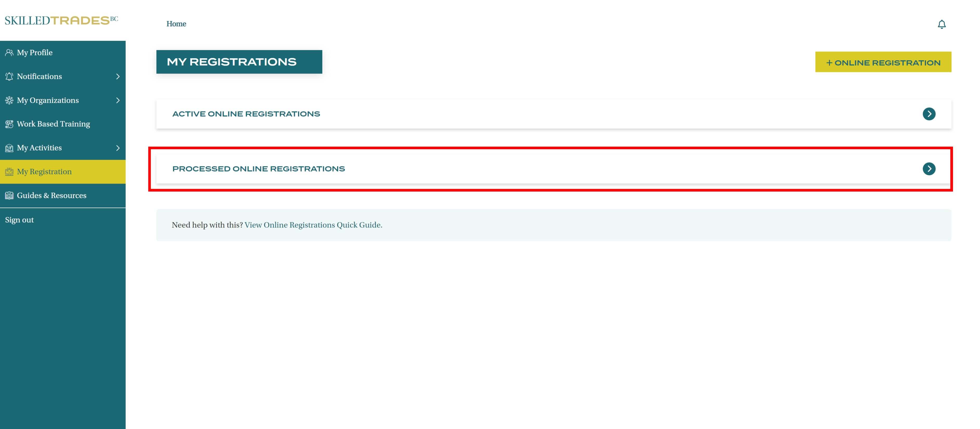Open View Online Registrations Quick Guide link
980x429 pixels.
(313, 225)
